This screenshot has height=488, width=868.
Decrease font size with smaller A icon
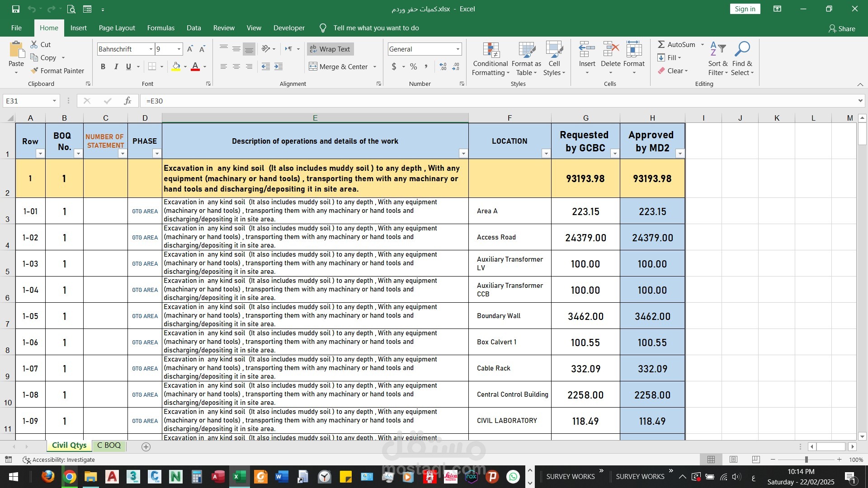[202, 49]
